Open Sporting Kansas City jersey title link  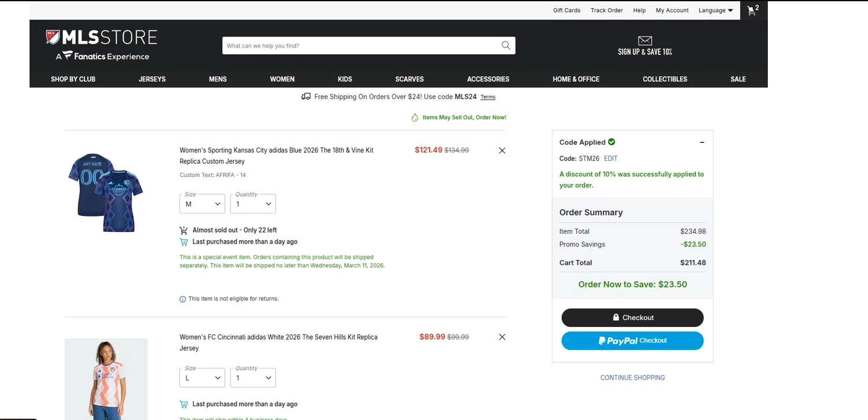[x=277, y=156]
